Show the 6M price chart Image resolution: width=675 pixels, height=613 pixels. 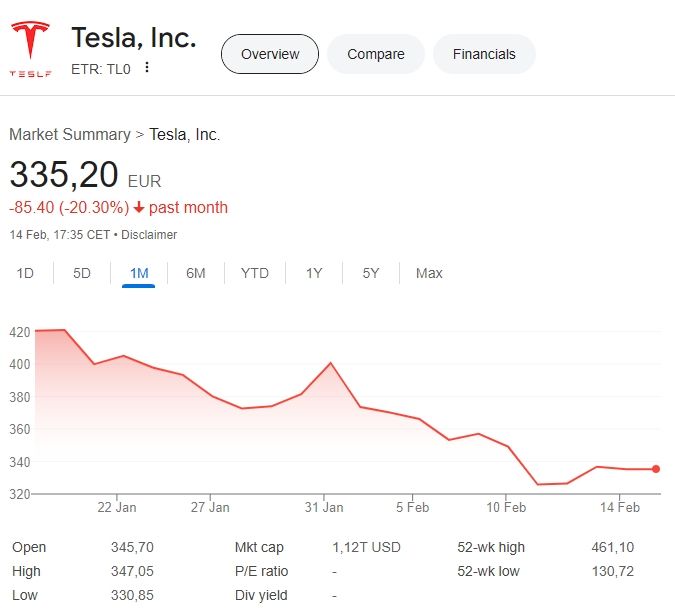point(196,273)
